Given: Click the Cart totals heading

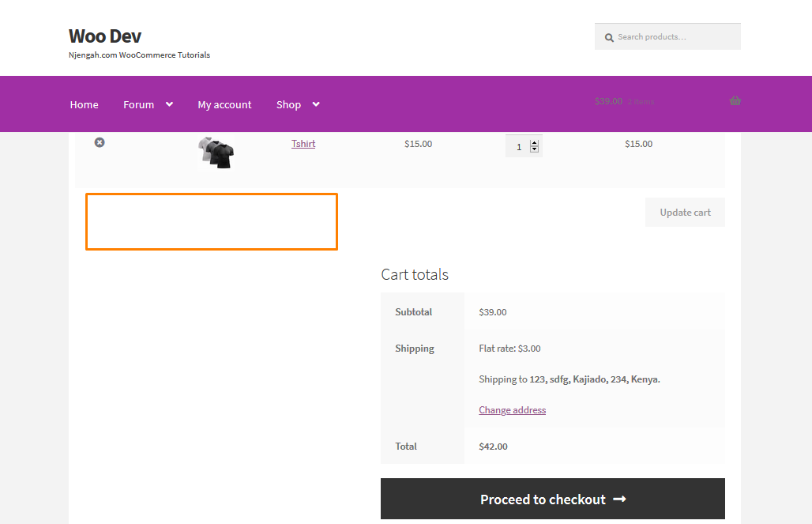Looking at the screenshot, I should point(415,275).
